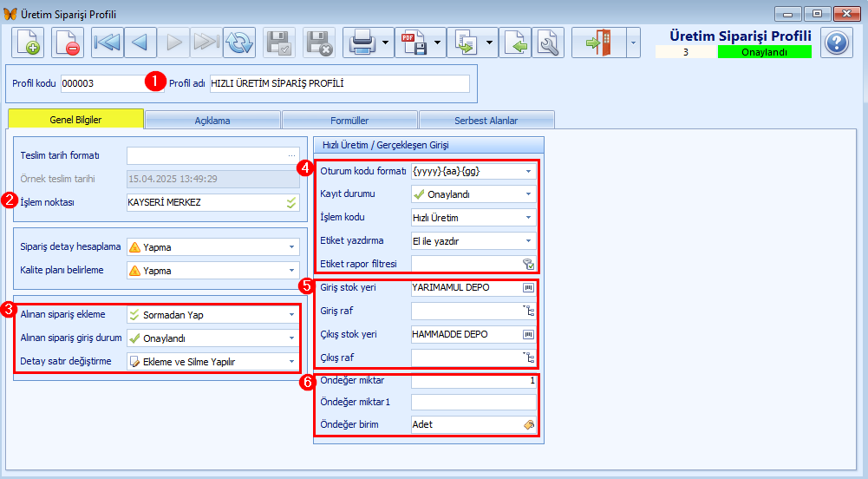Click the Teslim tarih formatı ellipsis button
The image size is (868, 479).
tap(291, 156)
